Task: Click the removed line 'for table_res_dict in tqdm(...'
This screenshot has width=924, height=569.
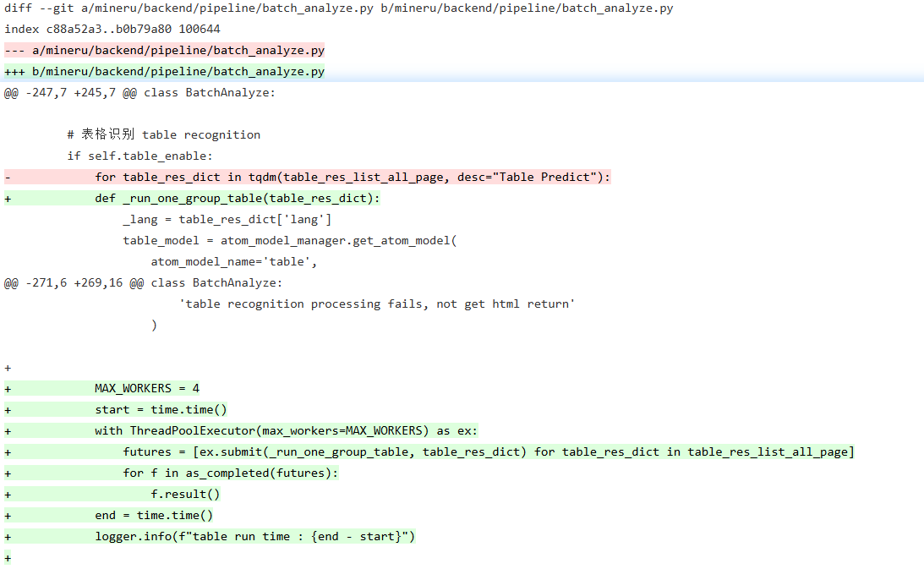Action: [308, 177]
